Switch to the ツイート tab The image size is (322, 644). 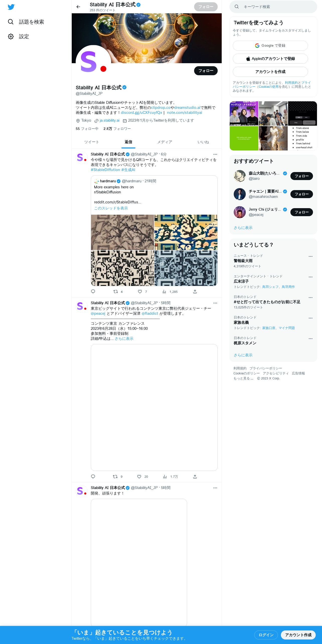[x=92, y=142]
